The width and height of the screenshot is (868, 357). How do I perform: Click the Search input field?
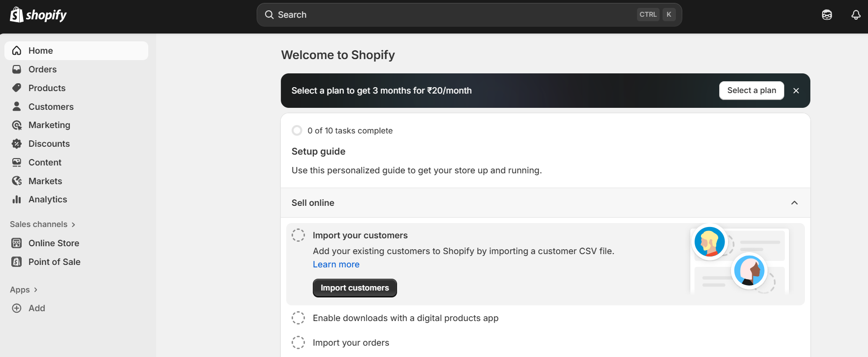tap(453, 15)
